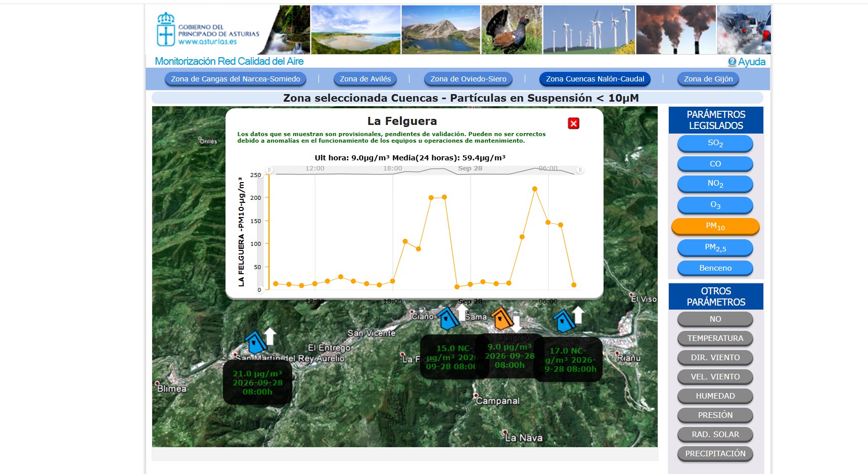Select Zona de Cangas del Narcea-Somiedo
This screenshot has height=474, width=868.
235,79
